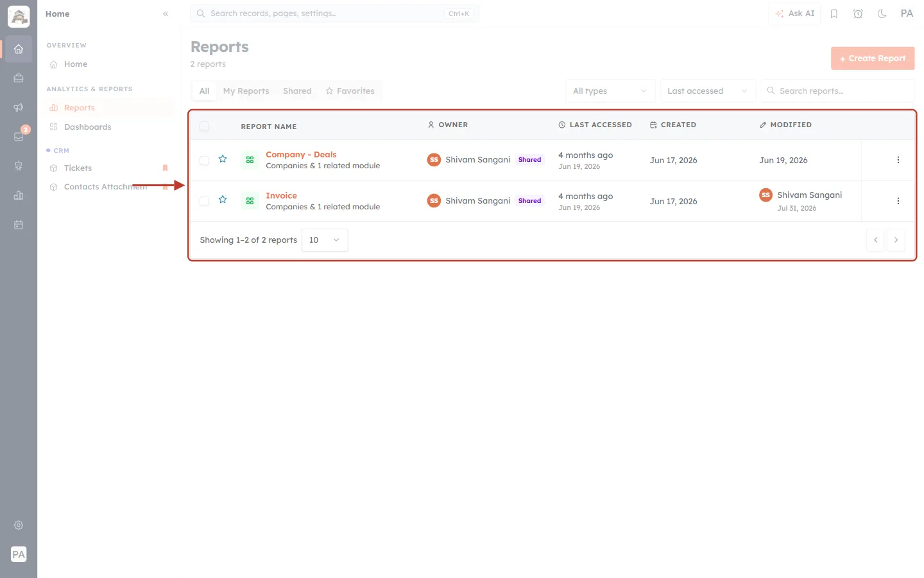Sort by the Created column header
Viewport: 924px width, 578px height.
[x=672, y=125]
